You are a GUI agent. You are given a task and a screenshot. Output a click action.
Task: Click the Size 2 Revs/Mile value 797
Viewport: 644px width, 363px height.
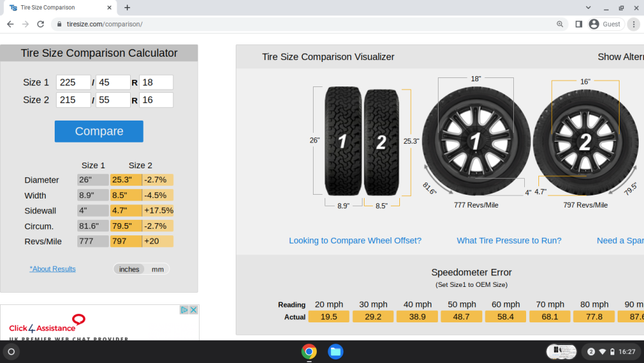(x=126, y=241)
